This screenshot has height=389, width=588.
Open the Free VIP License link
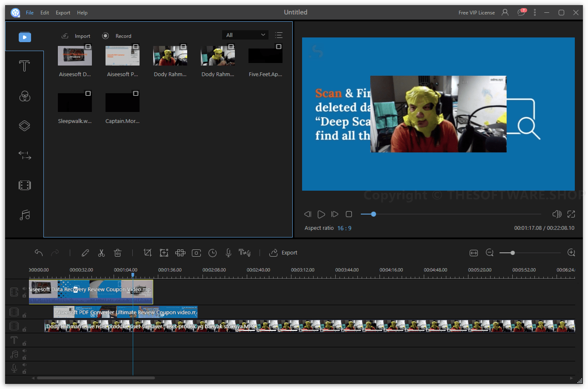point(477,13)
